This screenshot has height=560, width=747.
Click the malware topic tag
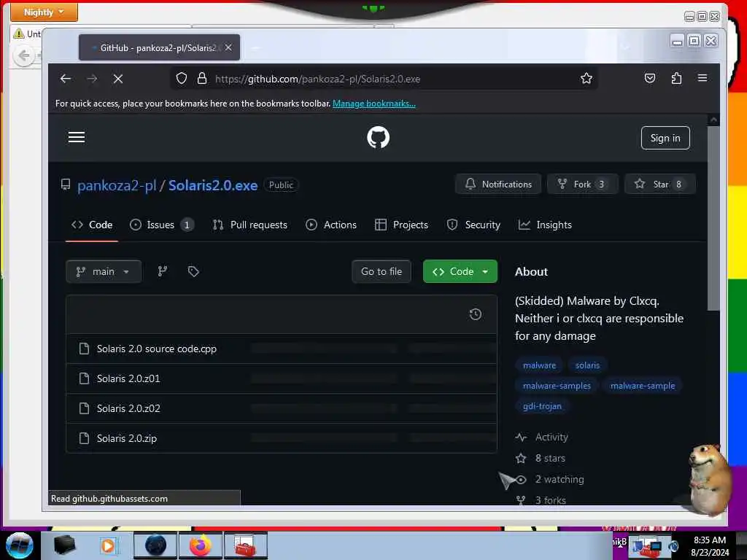(x=539, y=365)
